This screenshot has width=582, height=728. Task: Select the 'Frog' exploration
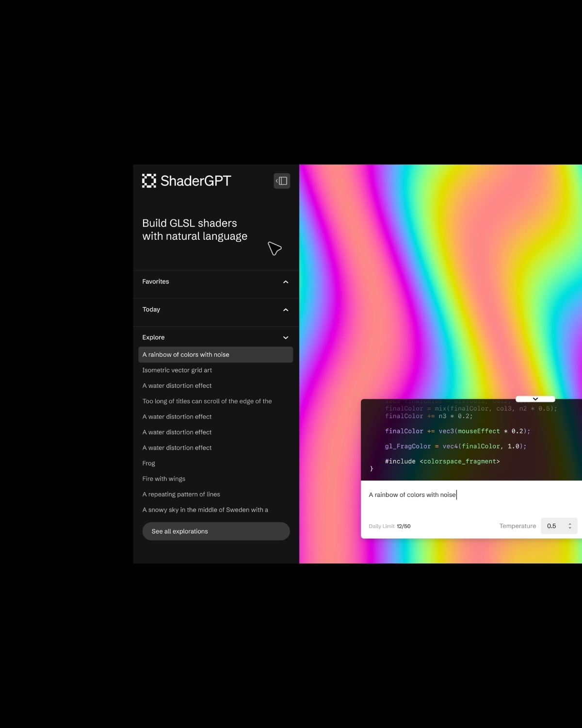[x=148, y=463]
